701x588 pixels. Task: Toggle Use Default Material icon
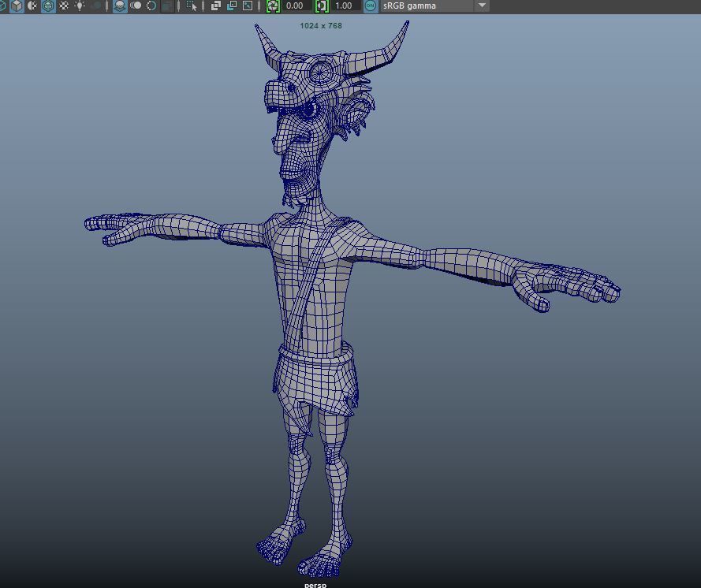[32, 6]
